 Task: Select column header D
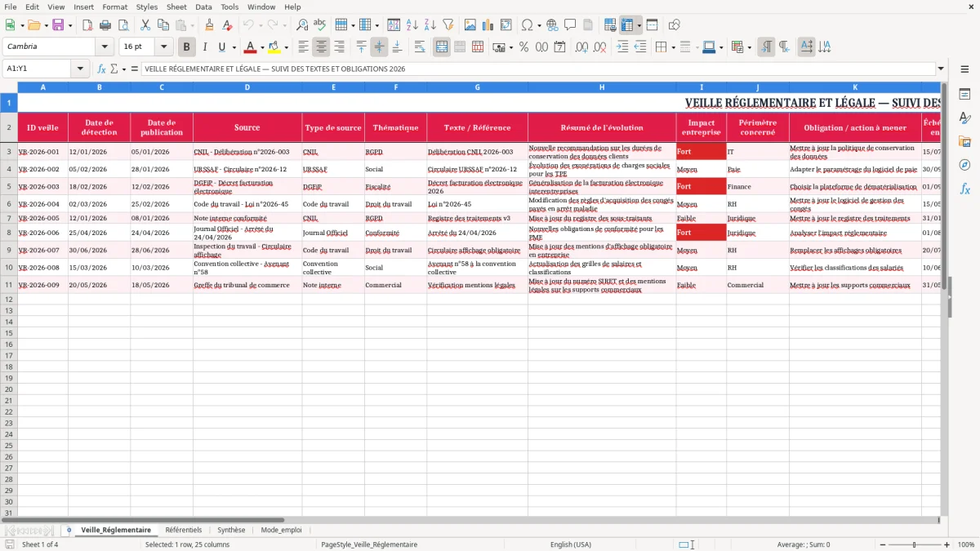click(x=247, y=87)
